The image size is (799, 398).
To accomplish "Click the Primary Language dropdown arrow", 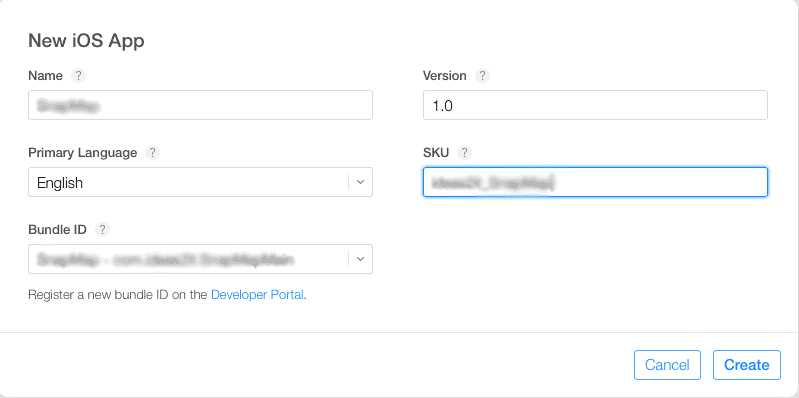I will click(x=360, y=182).
